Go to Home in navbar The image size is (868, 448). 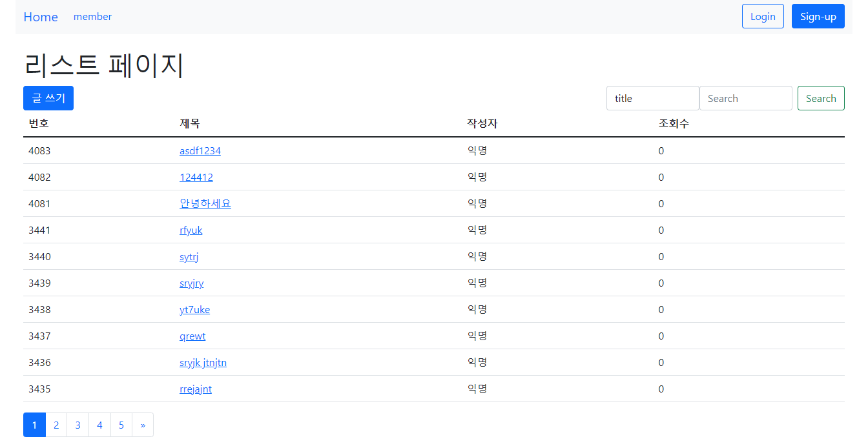pyautogui.click(x=41, y=17)
